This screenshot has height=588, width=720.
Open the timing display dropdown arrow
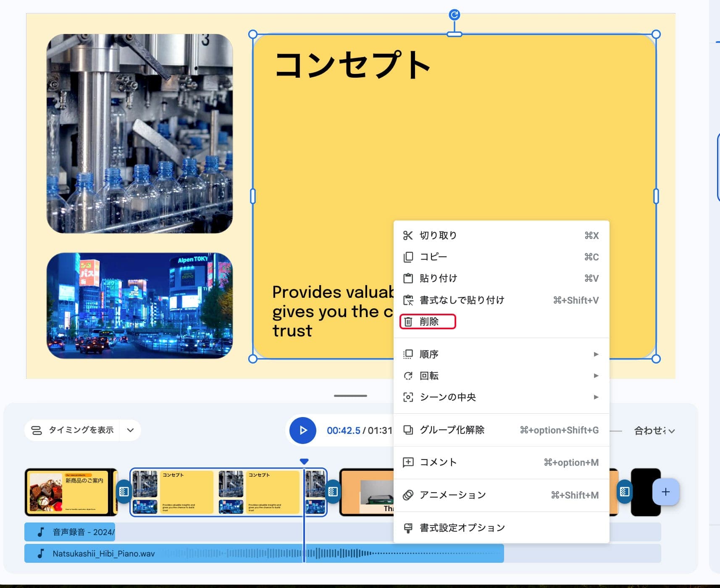tap(130, 430)
